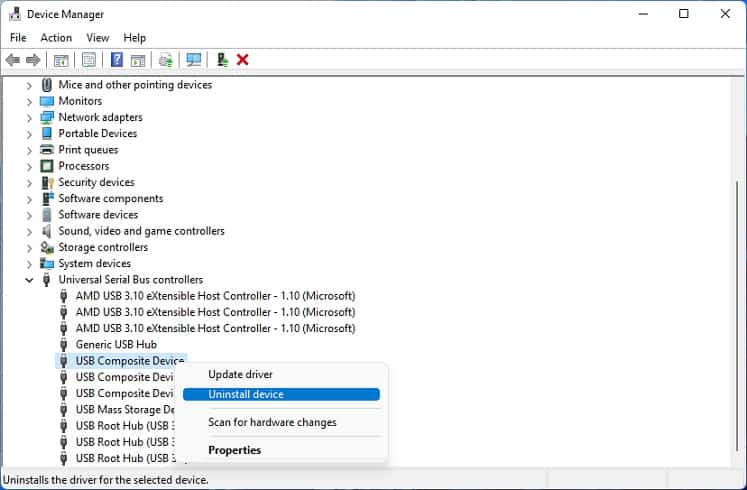
Task: Expand the Monitors category chevron
Action: (x=29, y=102)
